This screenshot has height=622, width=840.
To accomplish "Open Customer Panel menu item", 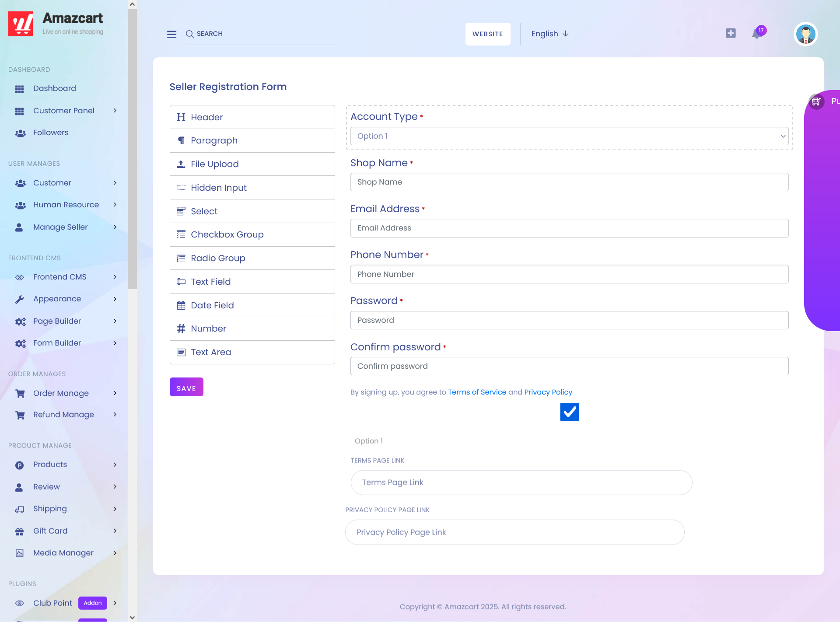I will pyautogui.click(x=63, y=111).
